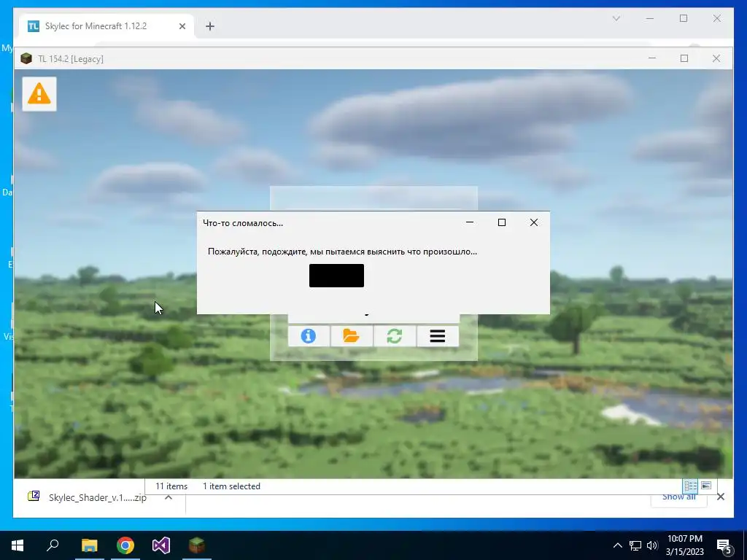Maximize the TL 154.2 [Legacy] window
747x560 pixels.
[x=684, y=58]
